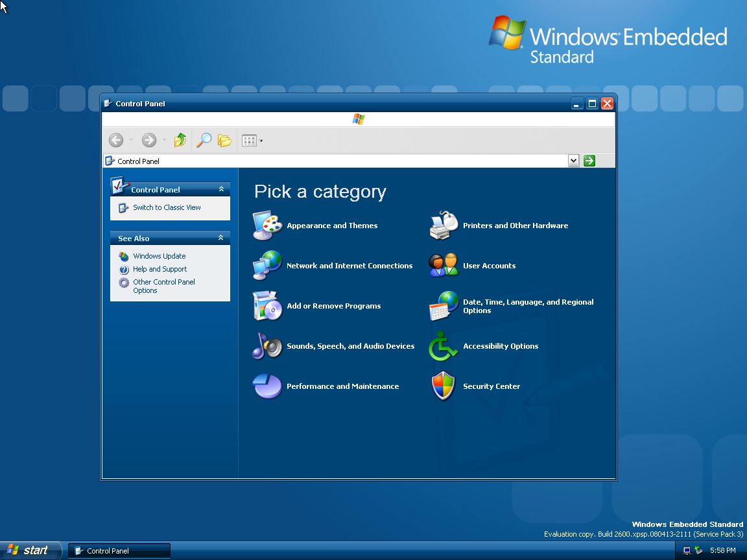
Task: Click the Control Panel address bar field
Action: pos(337,161)
